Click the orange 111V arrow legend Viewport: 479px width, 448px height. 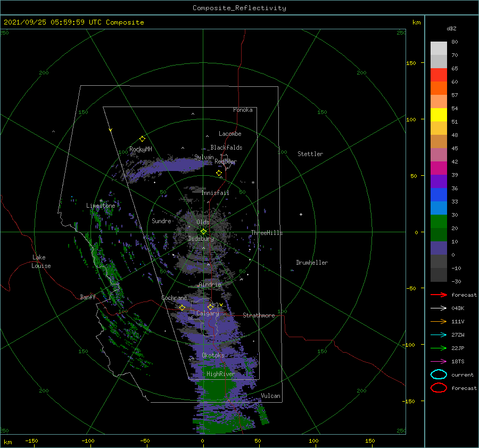click(x=439, y=321)
